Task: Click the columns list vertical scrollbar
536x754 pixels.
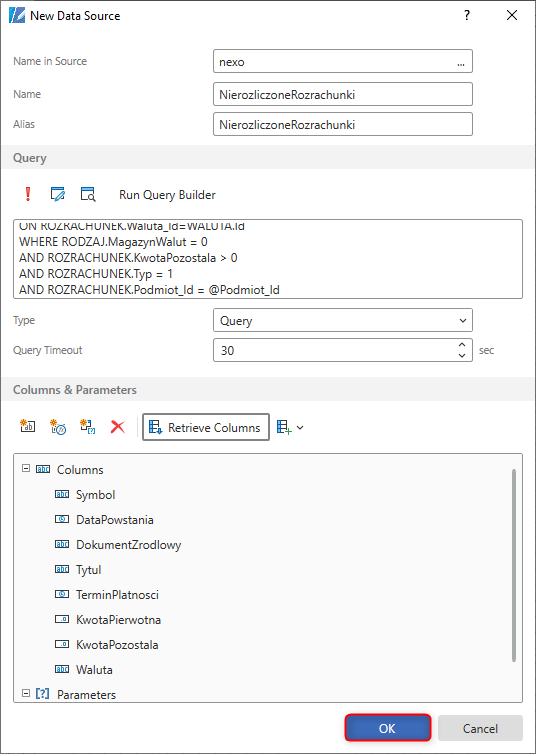Action: tap(514, 566)
